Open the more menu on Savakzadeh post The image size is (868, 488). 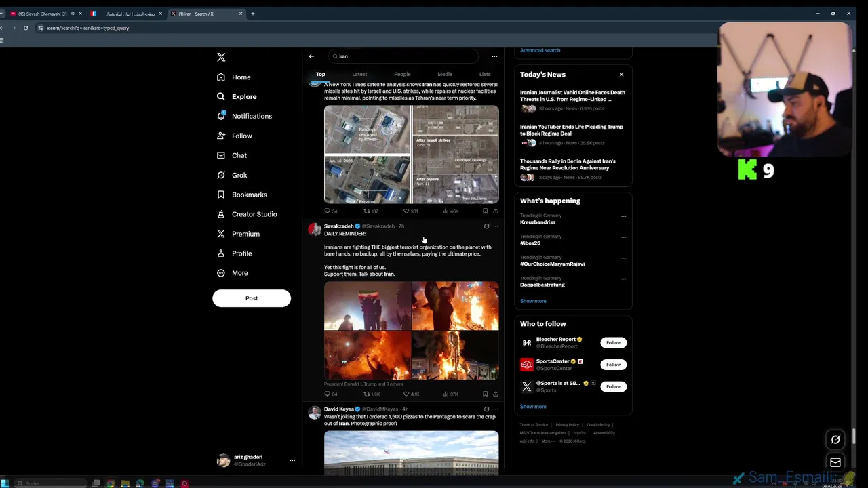point(496,226)
